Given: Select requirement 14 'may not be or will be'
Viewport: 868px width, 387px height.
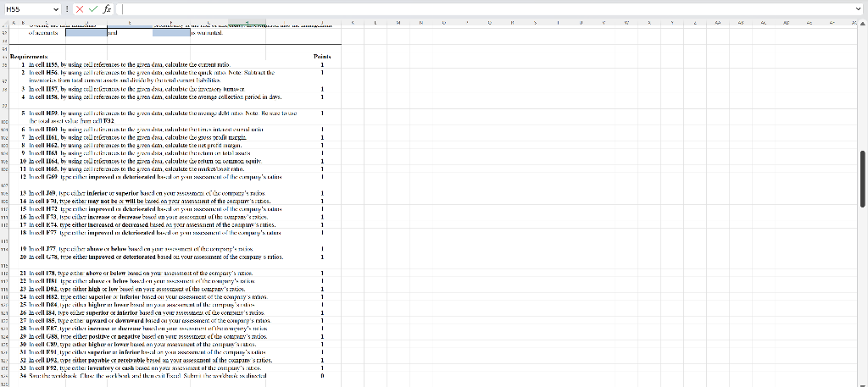Looking at the screenshot, I should click(151, 201).
